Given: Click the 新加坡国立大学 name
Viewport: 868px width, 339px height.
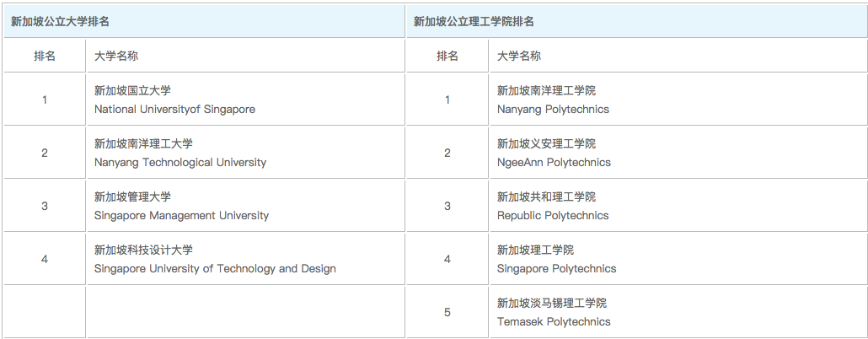Looking at the screenshot, I should [132, 90].
